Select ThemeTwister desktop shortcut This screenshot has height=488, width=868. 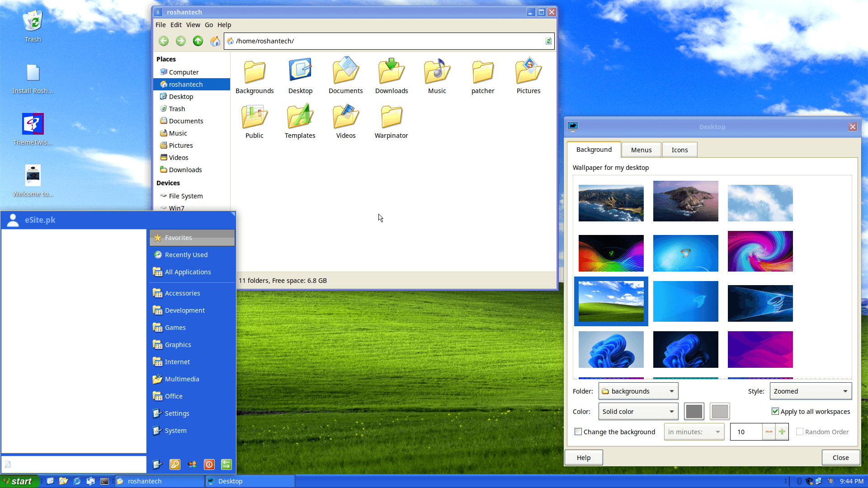(33, 129)
